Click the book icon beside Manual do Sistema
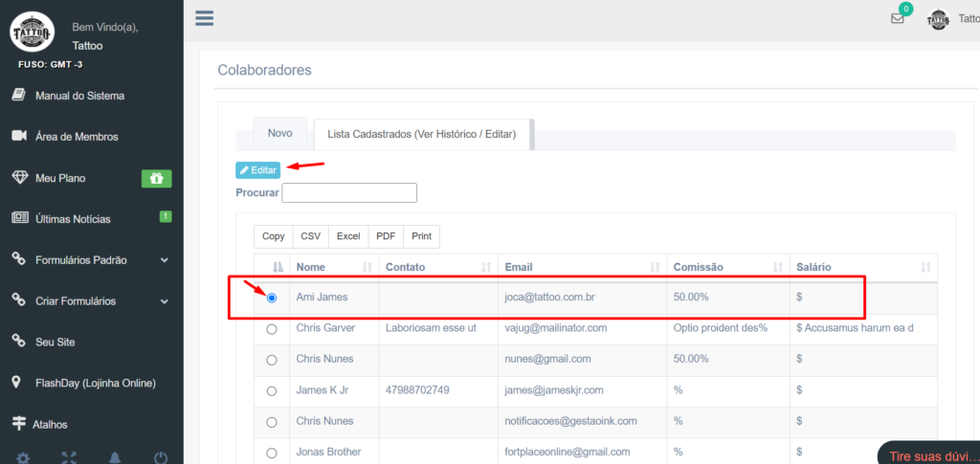Image resolution: width=980 pixels, height=464 pixels. click(x=19, y=95)
